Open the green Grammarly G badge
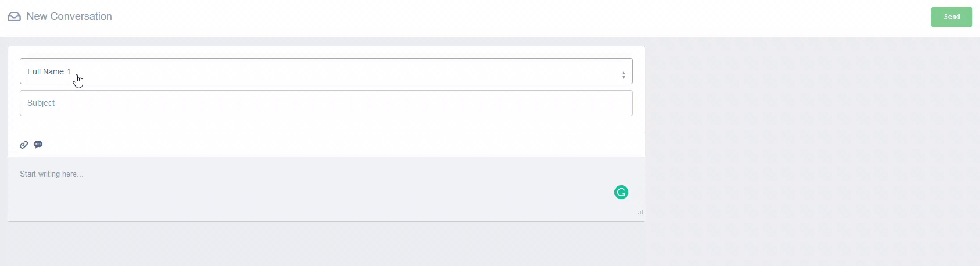Screen dimensions: 980x266 (x=621, y=192)
